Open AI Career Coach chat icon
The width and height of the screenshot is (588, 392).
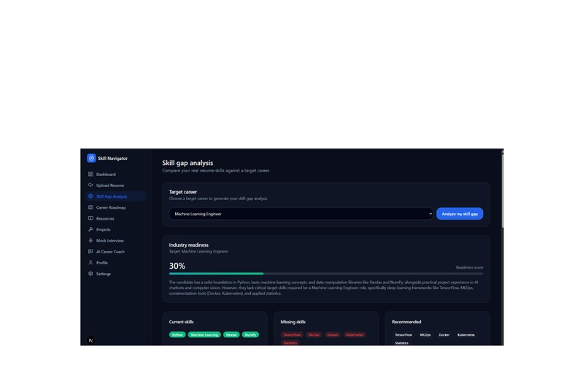pyautogui.click(x=90, y=251)
